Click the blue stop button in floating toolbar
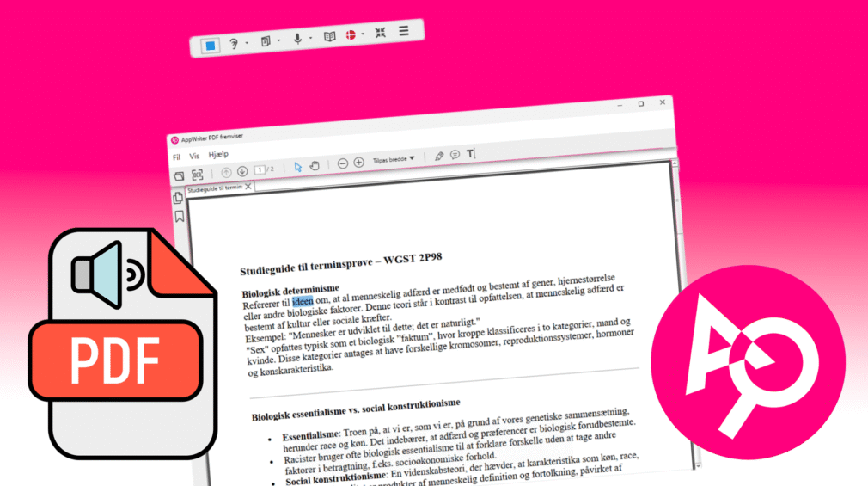Image resolution: width=868 pixels, height=486 pixels. point(210,45)
